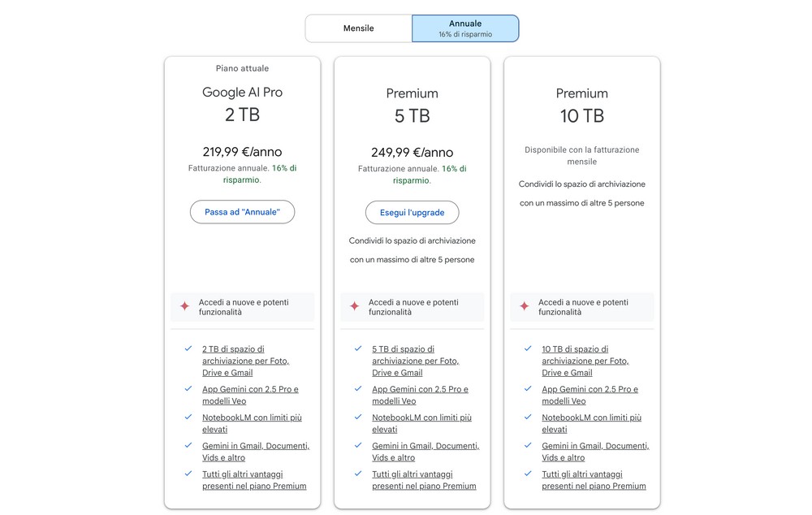Click Accedi a nuove funzionalità banner in 10 TB card
Screen dimensions: 812x515
[581, 307]
